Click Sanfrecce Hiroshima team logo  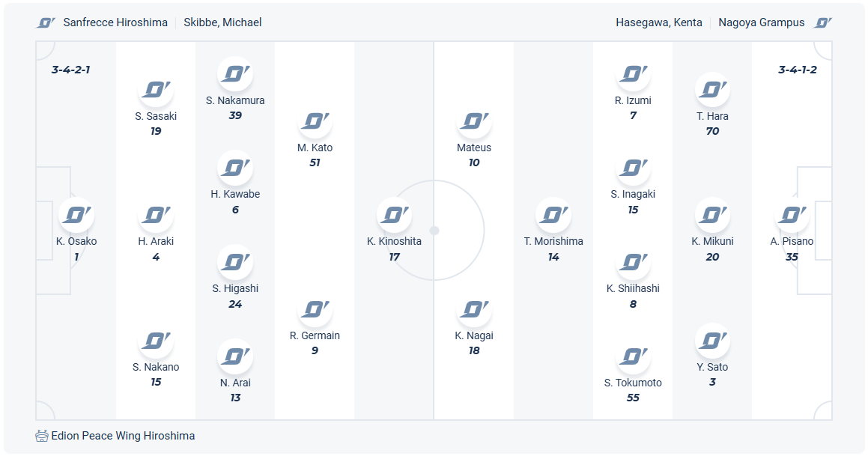pyautogui.click(x=46, y=22)
